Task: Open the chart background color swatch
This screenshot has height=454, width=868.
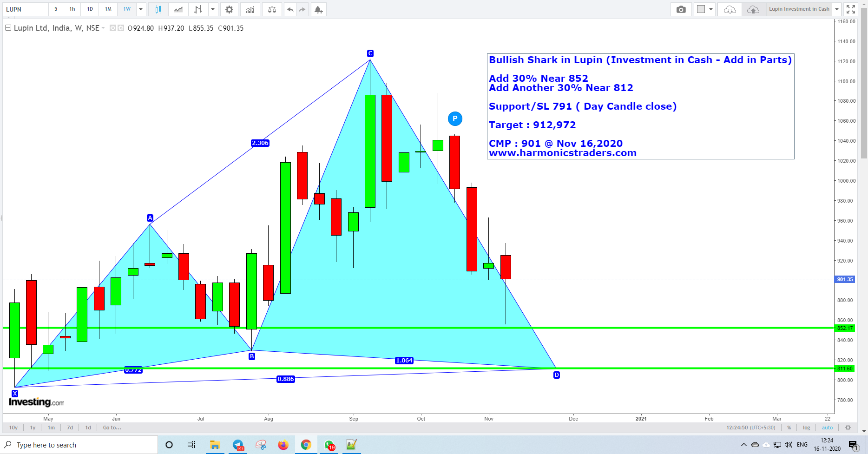Action: [702, 9]
